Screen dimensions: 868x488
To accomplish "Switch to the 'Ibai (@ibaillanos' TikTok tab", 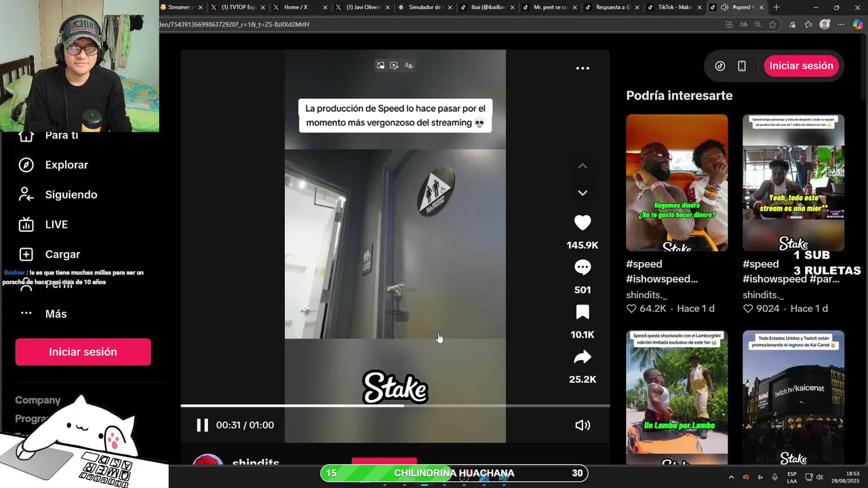I will (488, 7).
